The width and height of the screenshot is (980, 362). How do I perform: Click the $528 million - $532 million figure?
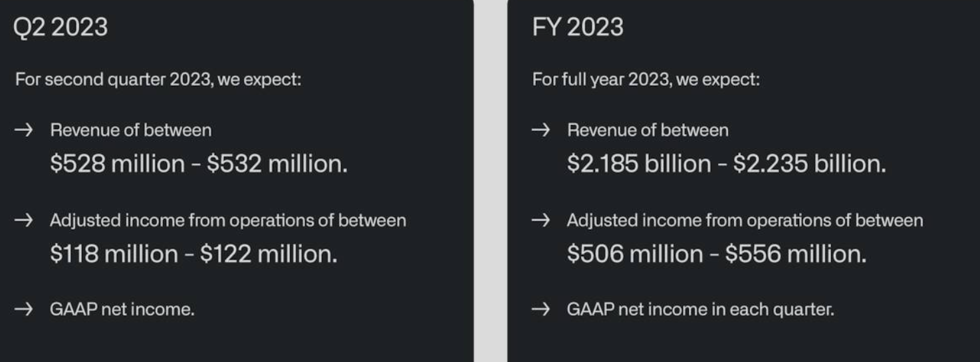pos(199,164)
